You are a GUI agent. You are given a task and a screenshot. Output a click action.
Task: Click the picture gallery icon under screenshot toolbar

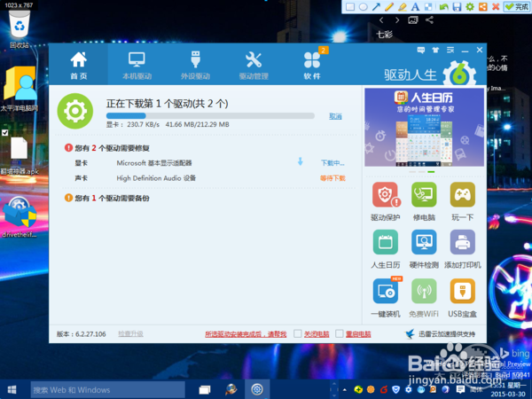coord(413,20)
